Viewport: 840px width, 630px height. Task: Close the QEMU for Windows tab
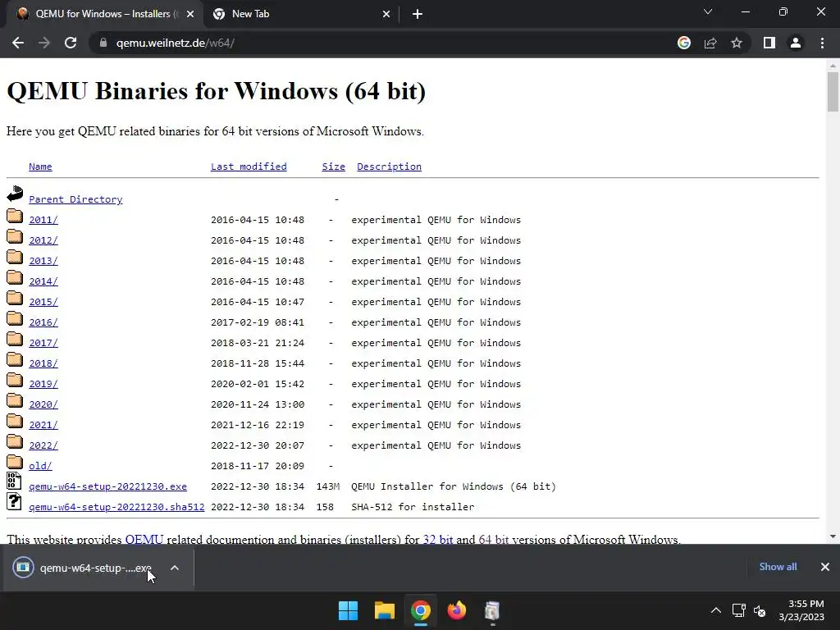pyautogui.click(x=190, y=15)
